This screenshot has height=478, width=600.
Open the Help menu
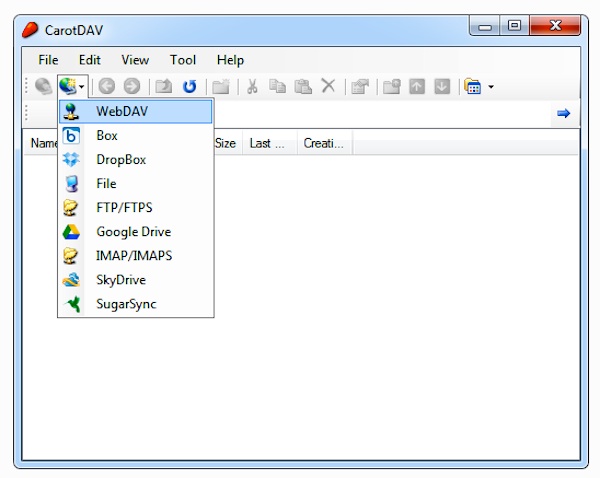(x=230, y=60)
